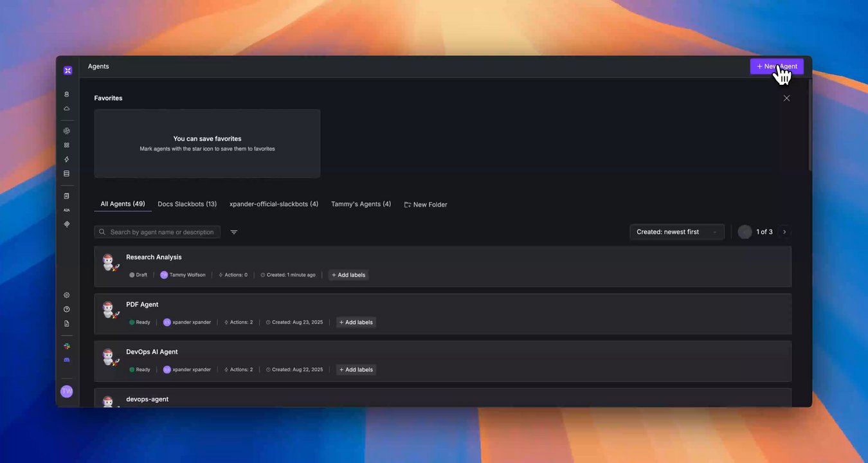Click the 1 of 3 page indicator
This screenshot has height=463, width=868.
point(764,232)
